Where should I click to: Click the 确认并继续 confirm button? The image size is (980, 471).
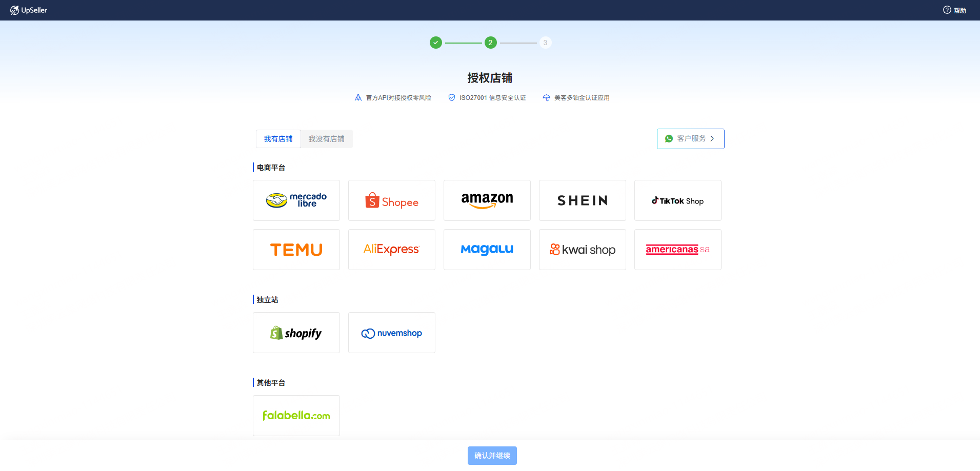(x=492, y=456)
